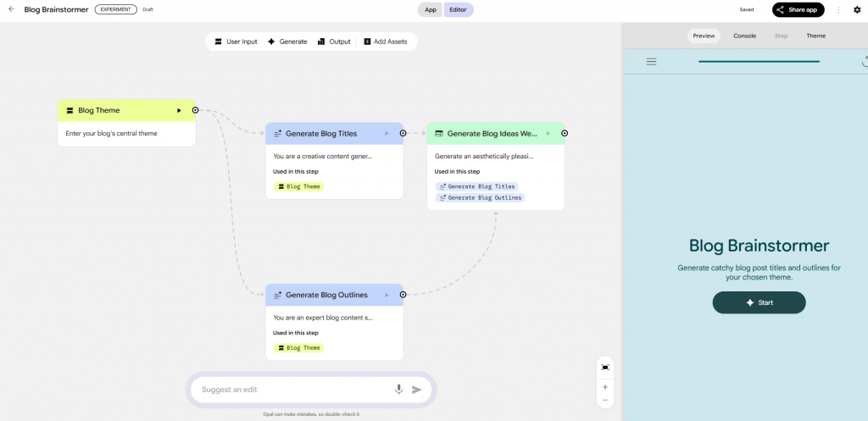Viewport: 868px width, 421px height.
Task: Click the Share app button
Action: pos(798,10)
